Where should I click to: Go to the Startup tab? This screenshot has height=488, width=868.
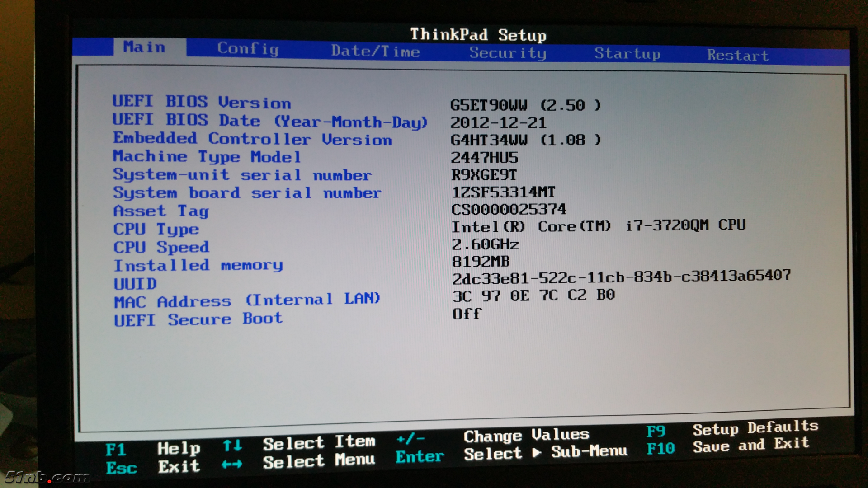point(627,54)
